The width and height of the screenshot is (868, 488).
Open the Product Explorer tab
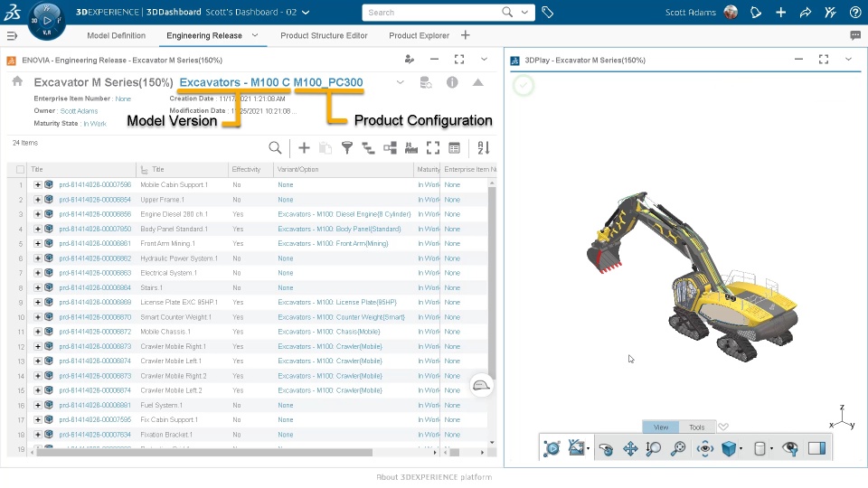[419, 35]
